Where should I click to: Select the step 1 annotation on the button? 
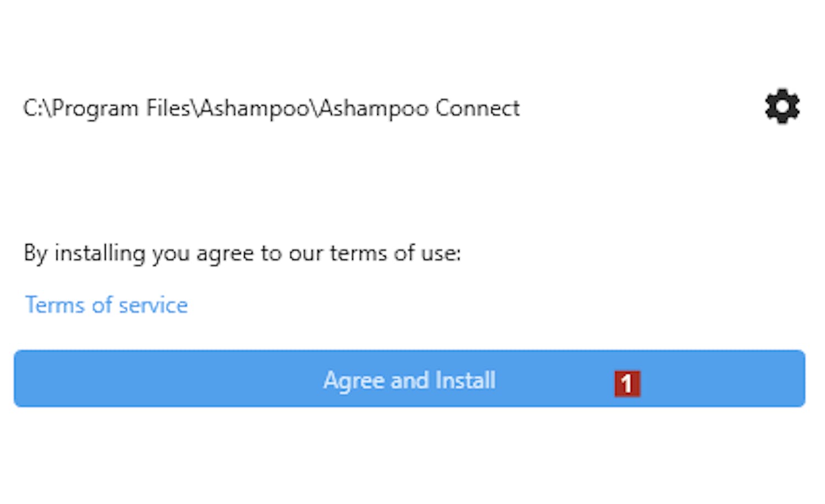coord(627,384)
